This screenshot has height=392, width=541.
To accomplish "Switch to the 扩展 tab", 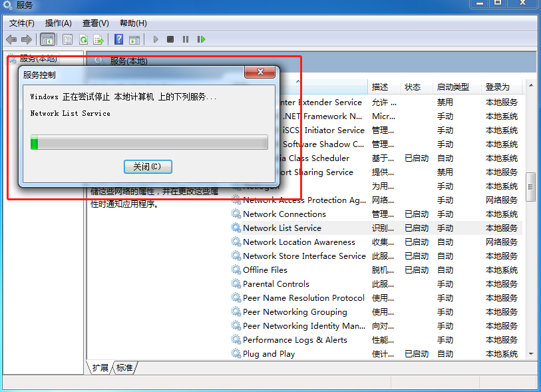I will tap(100, 367).
